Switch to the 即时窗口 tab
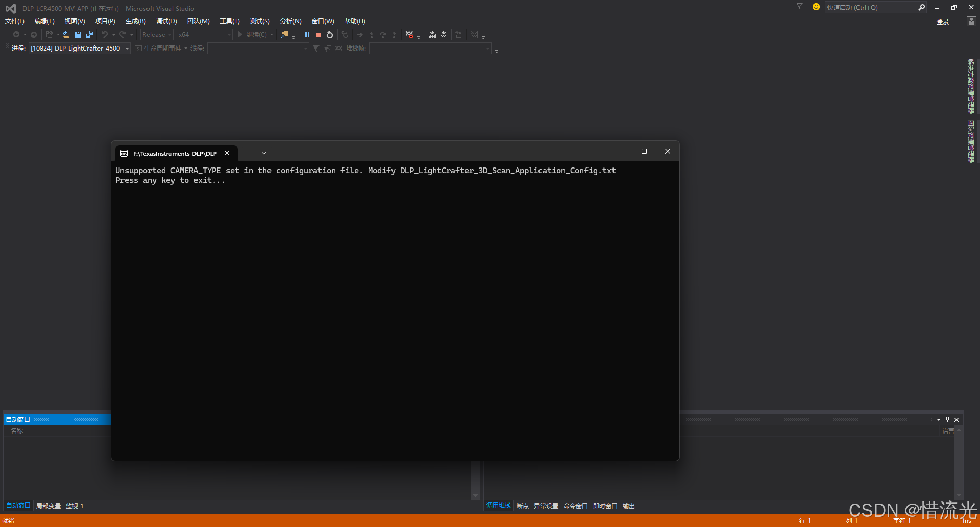This screenshot has width=980, height=527. 605,506
